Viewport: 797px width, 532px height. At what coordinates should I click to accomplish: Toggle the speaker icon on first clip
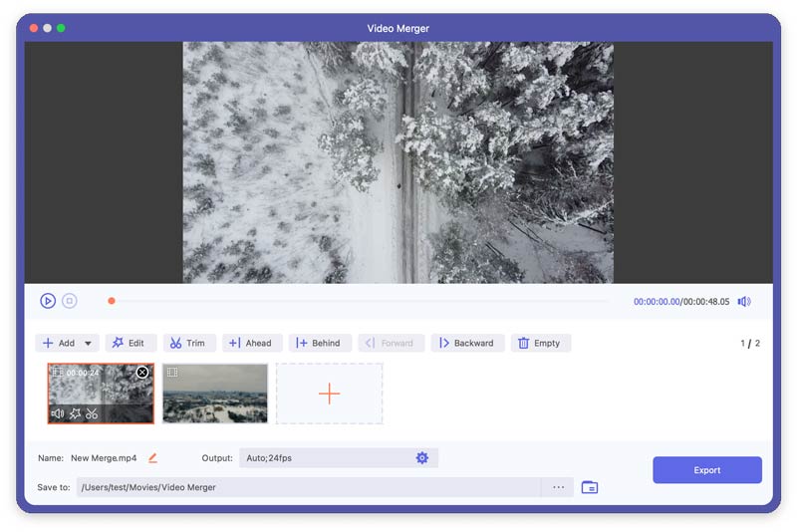click(58, 413)
